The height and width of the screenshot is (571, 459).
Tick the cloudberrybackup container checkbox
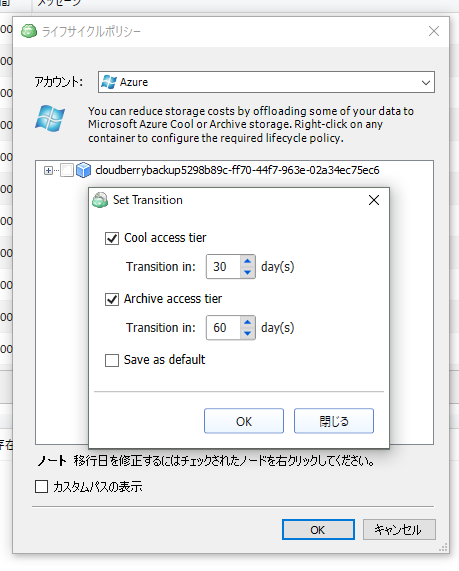[x=67, y=170]
